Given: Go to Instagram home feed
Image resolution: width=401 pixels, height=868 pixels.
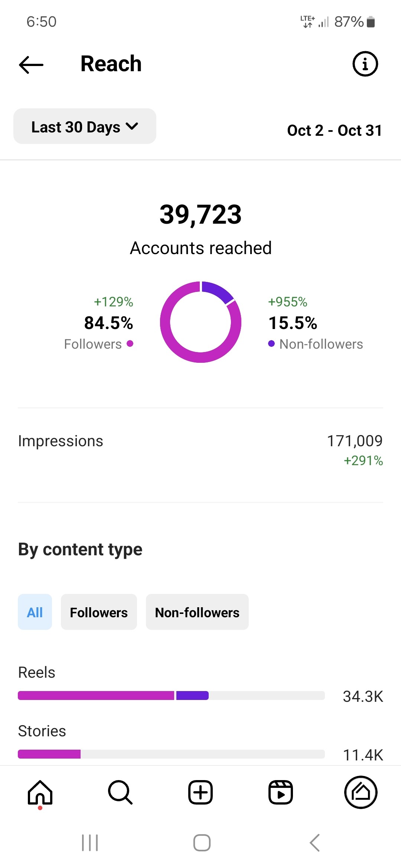Looking at the screenshot, I should pyautogui.click(x=40, y=792).
